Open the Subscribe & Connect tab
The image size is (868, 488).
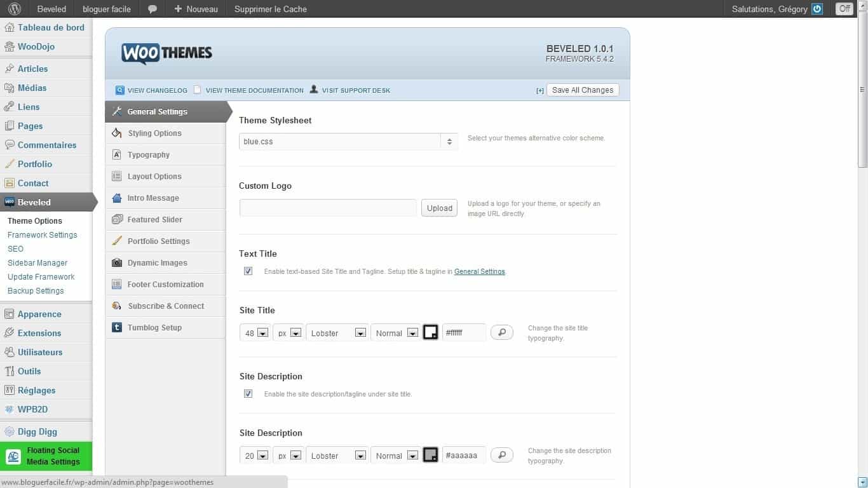166,306
